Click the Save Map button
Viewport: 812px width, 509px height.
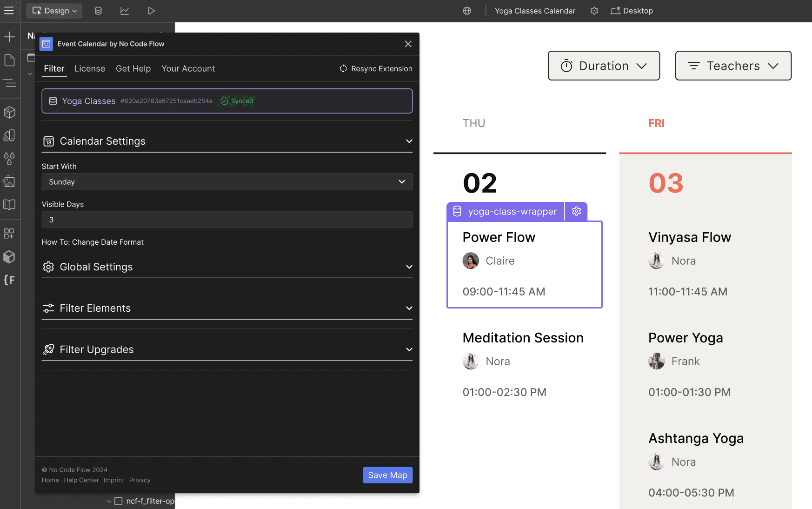[x=387, y=475]
